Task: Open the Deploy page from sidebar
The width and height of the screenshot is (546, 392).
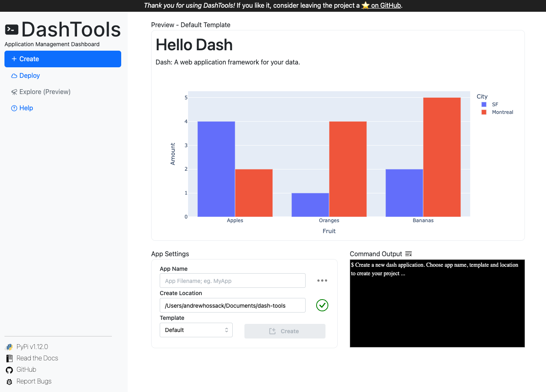Action: click(29, 76)
